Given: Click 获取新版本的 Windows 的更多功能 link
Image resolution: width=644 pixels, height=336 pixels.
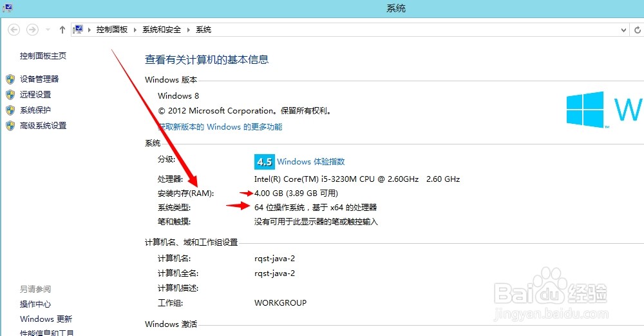Looking at the screenshot, I should 220,126.
